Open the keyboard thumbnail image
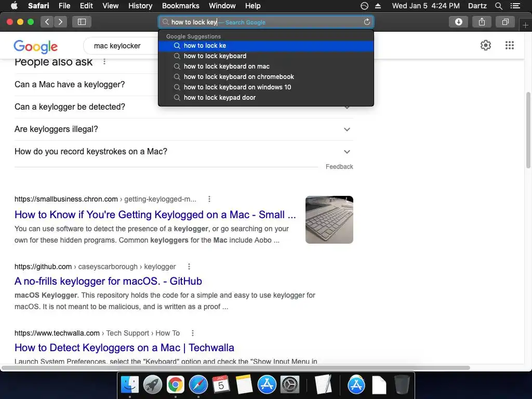Image resolution: width=532 pixels, height=399 pixels. [x=329, y=220]
